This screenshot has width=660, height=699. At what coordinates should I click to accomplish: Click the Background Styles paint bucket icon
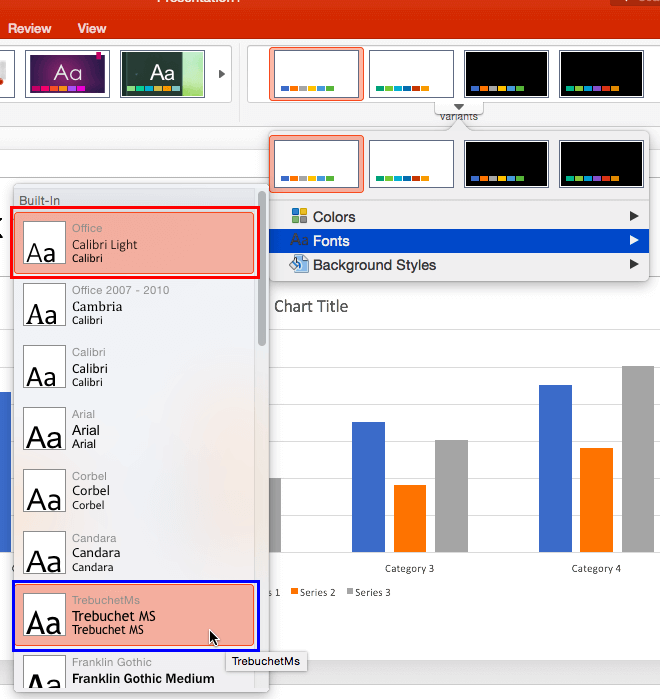(x=299, y=265)
